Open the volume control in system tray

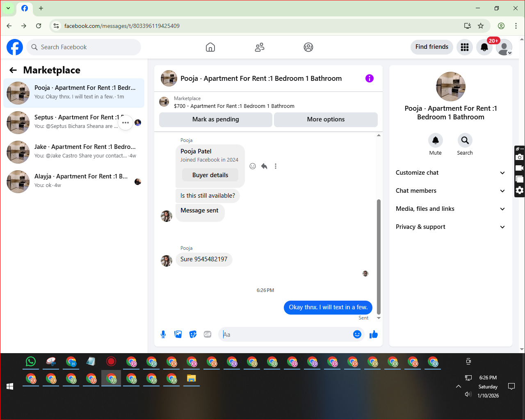click(468, 394)
